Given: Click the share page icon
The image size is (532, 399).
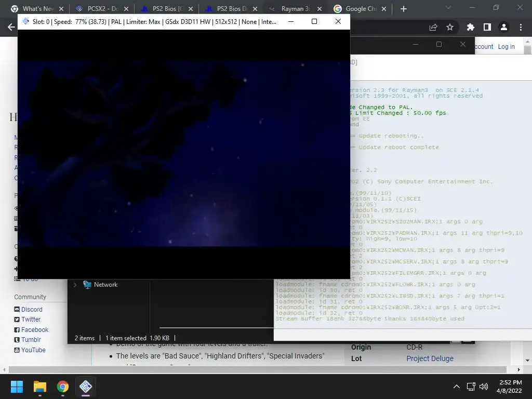Looking at the screenshot, I should (x=433, y=28).
